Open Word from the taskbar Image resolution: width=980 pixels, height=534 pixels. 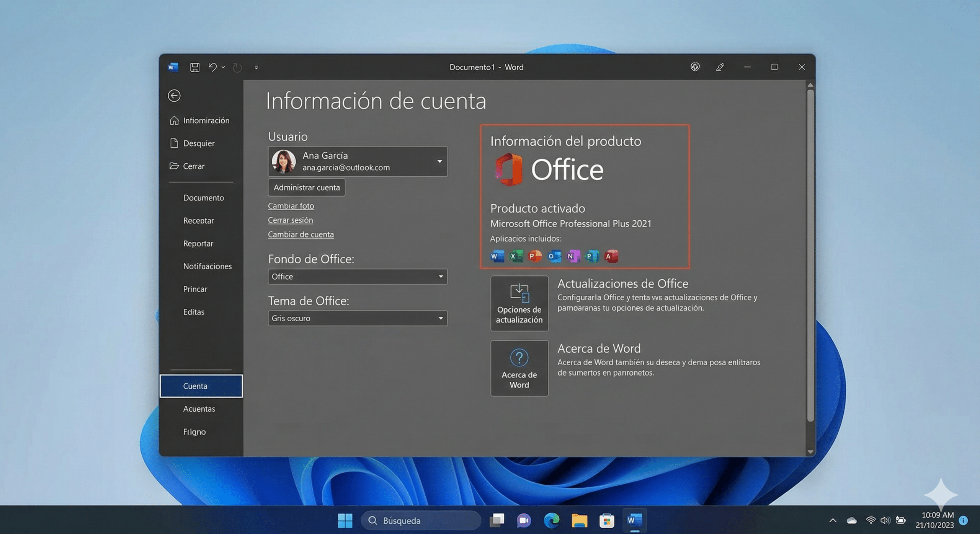coord(634,520)
